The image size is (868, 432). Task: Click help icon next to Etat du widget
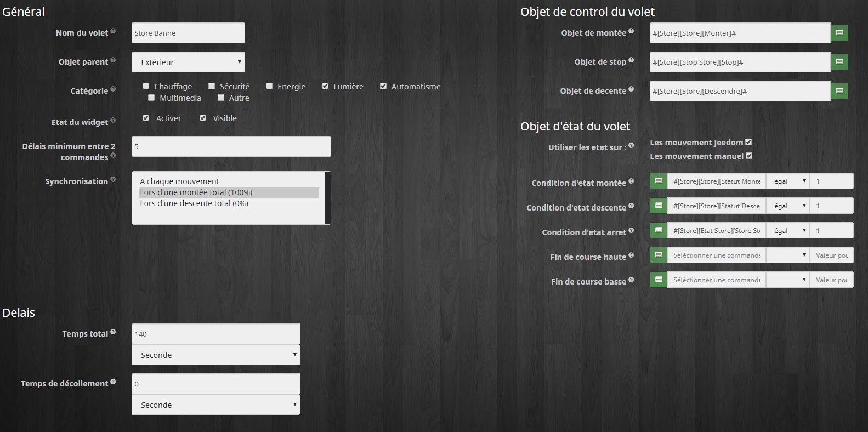tap(113, 120)
